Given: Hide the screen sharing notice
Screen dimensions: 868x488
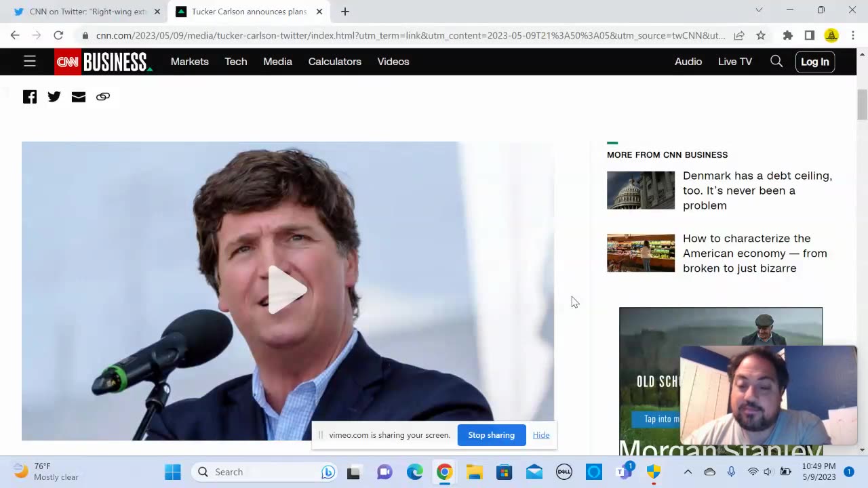Looking at the screenshot, I should 541,435.
